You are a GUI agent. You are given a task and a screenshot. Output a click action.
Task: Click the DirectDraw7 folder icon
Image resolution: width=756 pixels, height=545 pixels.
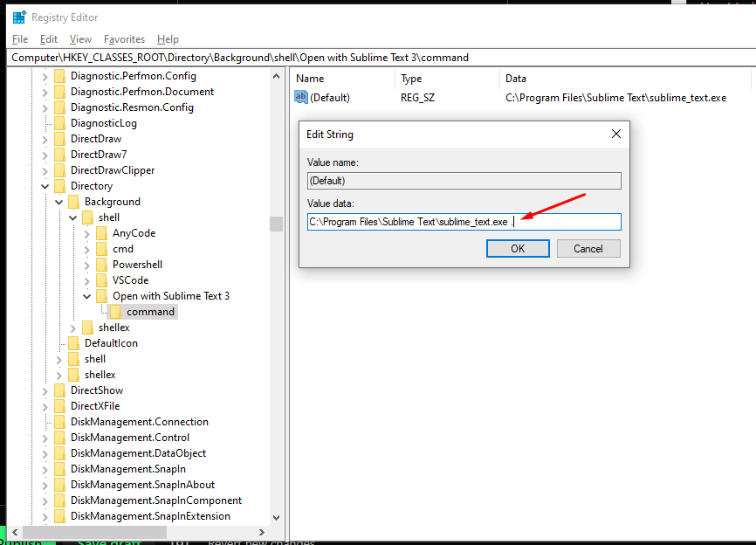point(59,155)
